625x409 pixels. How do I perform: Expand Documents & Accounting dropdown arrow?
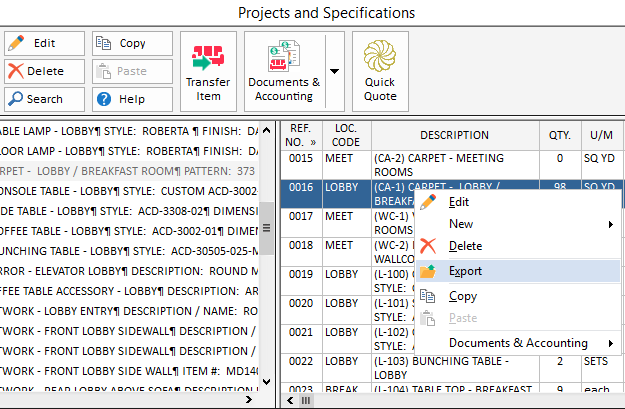pyautogui.click(x=334, y=71)
